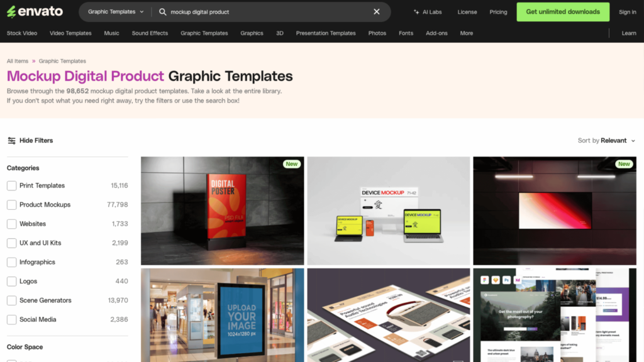Check the Print Templates checkbox
Viewport: 644px width, 362px height.
12,186
